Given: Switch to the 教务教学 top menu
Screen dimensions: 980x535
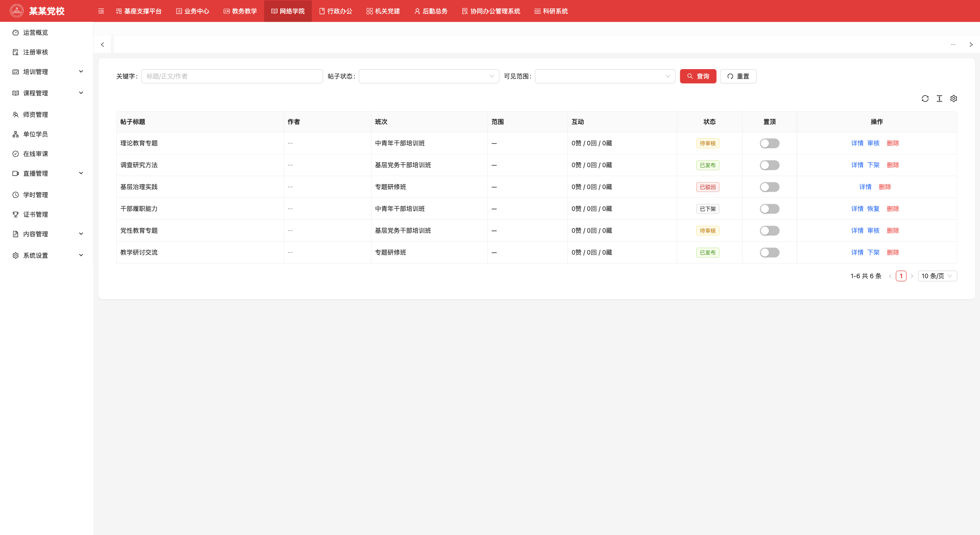Looking at the screenshot, I should [240, 11].
